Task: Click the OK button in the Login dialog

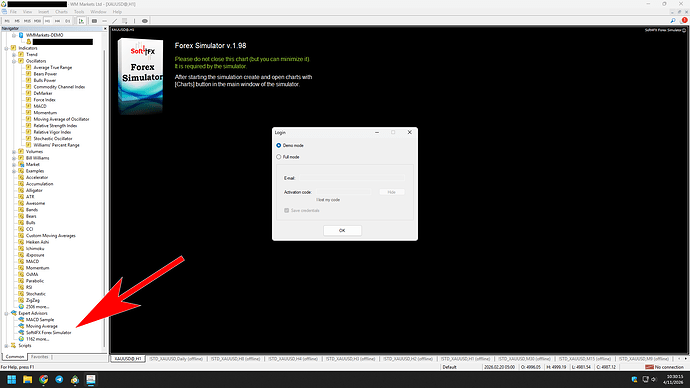Action: (x=342, y=231)
